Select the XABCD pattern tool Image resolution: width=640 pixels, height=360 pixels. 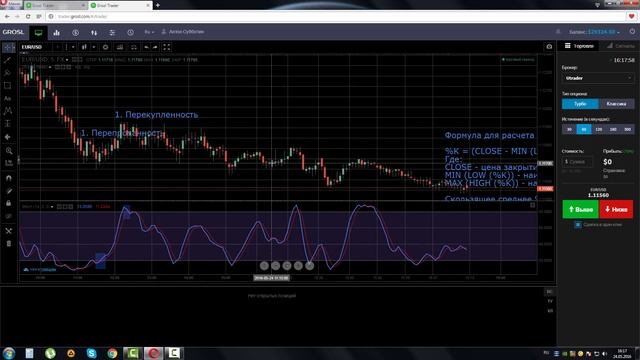pyautogui.click(x=8, y=111)
